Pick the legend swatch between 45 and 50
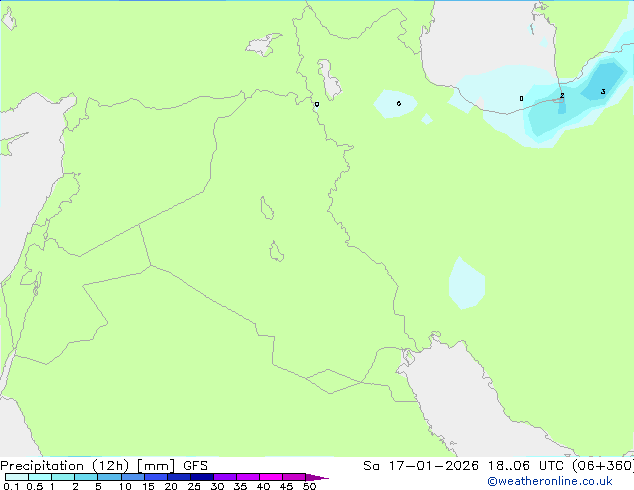This screenshot has width=634, height=490. 294,477
